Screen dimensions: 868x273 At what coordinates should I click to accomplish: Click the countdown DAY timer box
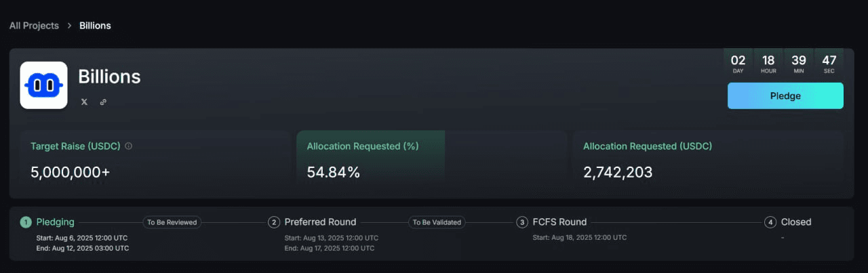tap(738, 64)
